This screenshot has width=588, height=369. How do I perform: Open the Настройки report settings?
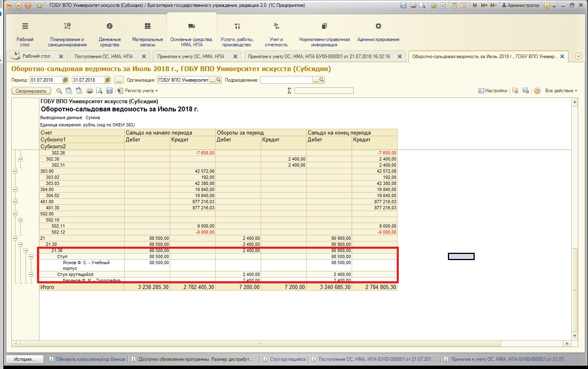pyautogui.click(x=493, y=91)
